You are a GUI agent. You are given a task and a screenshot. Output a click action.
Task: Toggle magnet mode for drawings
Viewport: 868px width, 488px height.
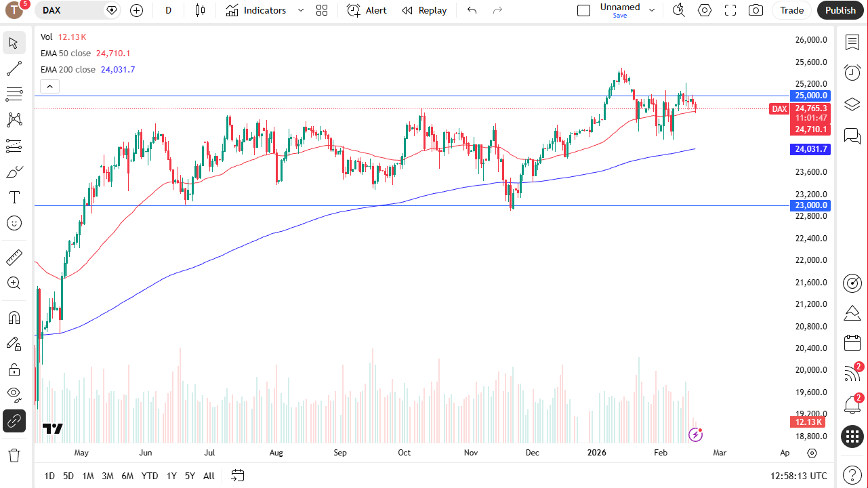pos(14,318)
